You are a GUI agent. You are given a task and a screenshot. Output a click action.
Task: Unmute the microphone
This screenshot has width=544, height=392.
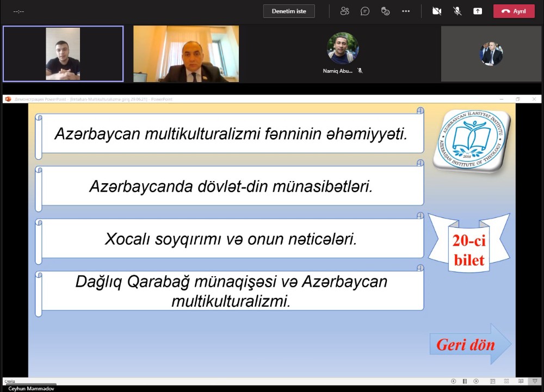458,11
